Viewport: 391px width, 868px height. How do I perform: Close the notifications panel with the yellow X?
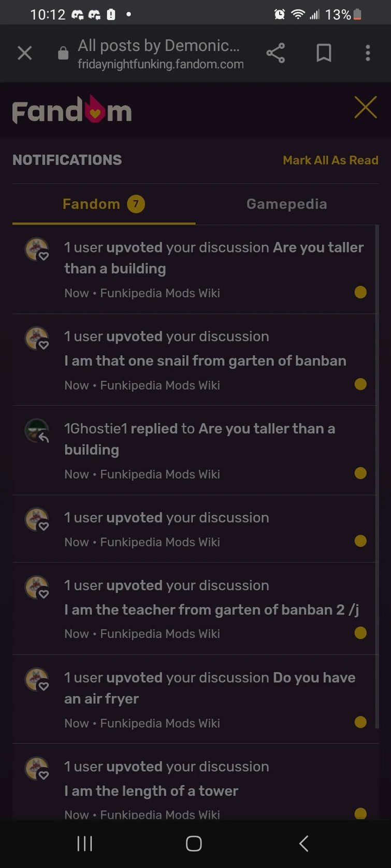click(x=366, y=107)
